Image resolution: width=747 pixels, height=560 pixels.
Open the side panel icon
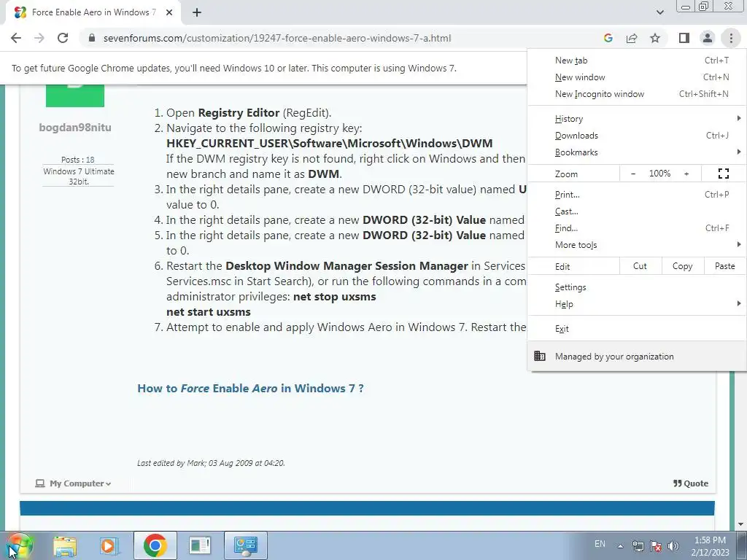684,38
